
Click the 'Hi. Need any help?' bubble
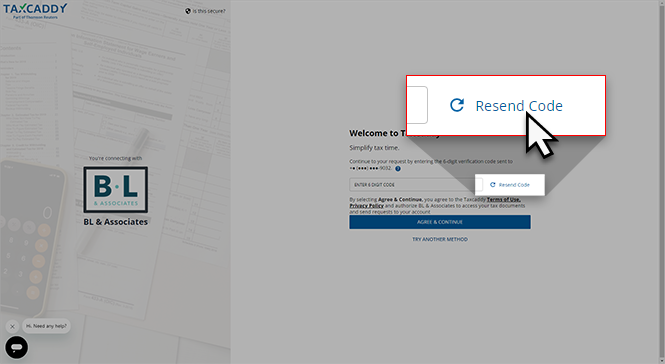(x=46, y=326)
